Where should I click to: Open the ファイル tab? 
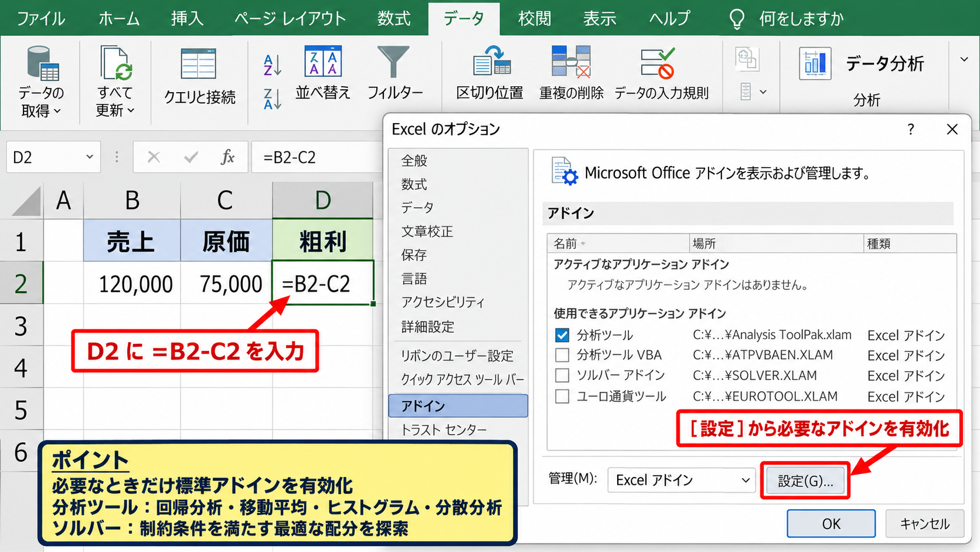(41, 19)
